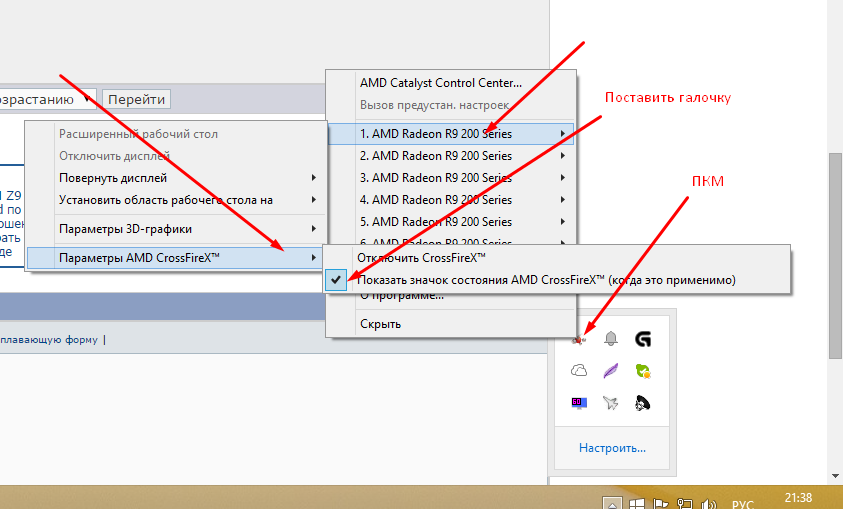Click the scrollbar down arrow
This screenshot has width=843, height=509.
pos(835,476)
